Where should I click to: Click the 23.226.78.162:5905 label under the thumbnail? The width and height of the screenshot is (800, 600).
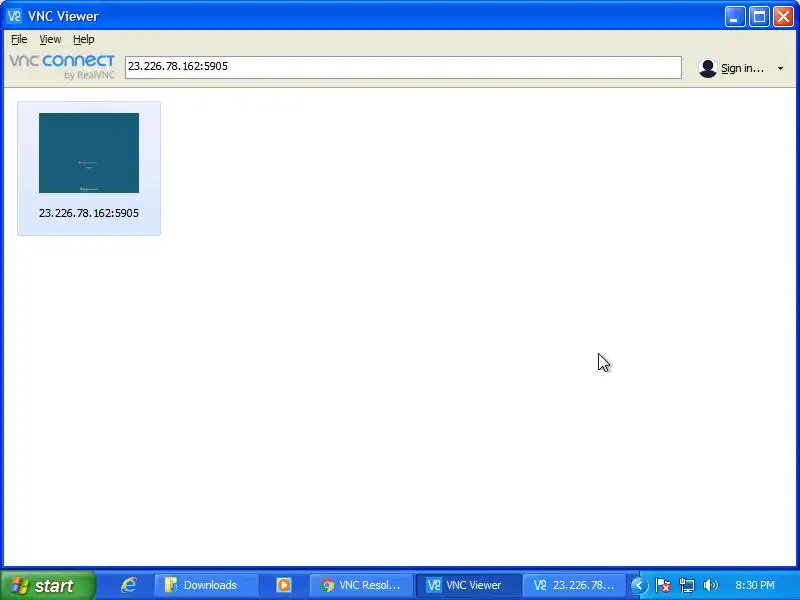[89, 213]
